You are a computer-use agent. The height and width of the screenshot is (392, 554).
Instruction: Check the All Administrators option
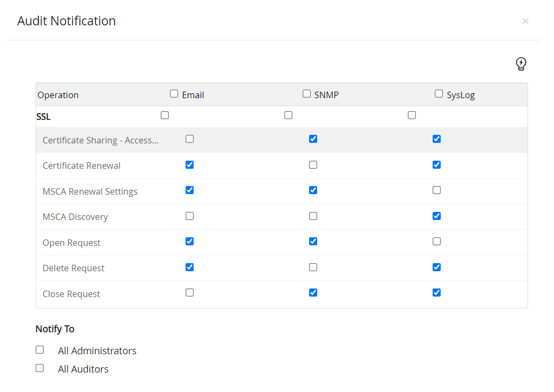[39, 350]
